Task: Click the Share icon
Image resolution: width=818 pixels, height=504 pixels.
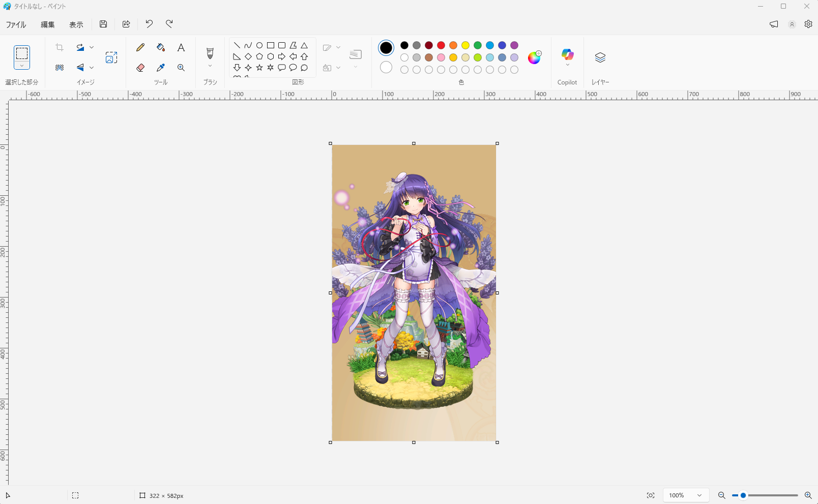Action: [x=126, y=24]
